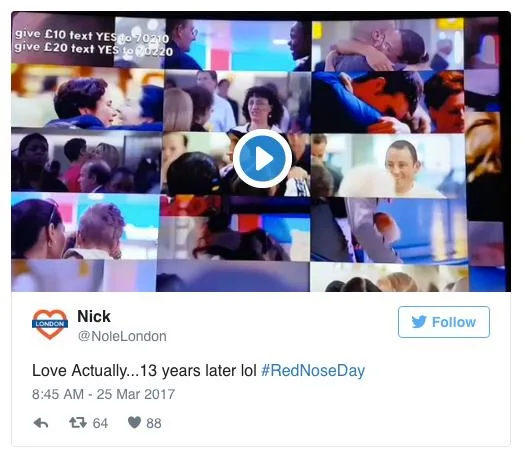This screenshot has width=531, height=458.
Task: Click the reply arrow icon
Action: (41, 423)
